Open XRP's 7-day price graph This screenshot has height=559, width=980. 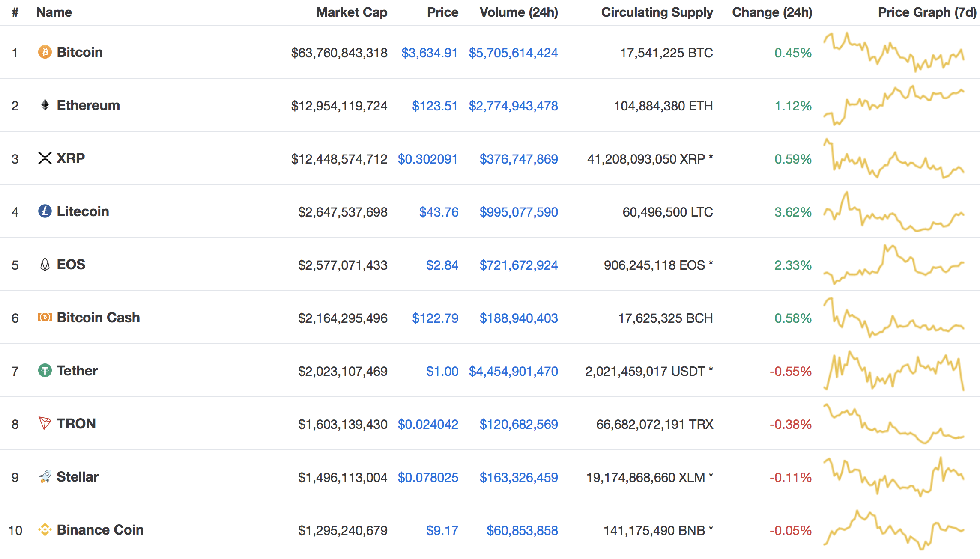click(894, 158)
